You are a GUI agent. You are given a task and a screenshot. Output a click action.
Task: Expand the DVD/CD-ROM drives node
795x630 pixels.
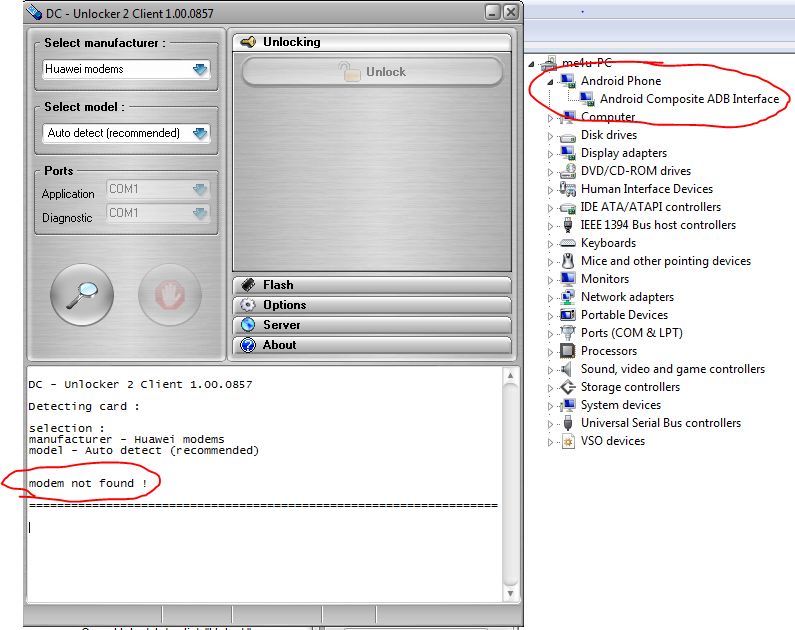click(551, 172)
